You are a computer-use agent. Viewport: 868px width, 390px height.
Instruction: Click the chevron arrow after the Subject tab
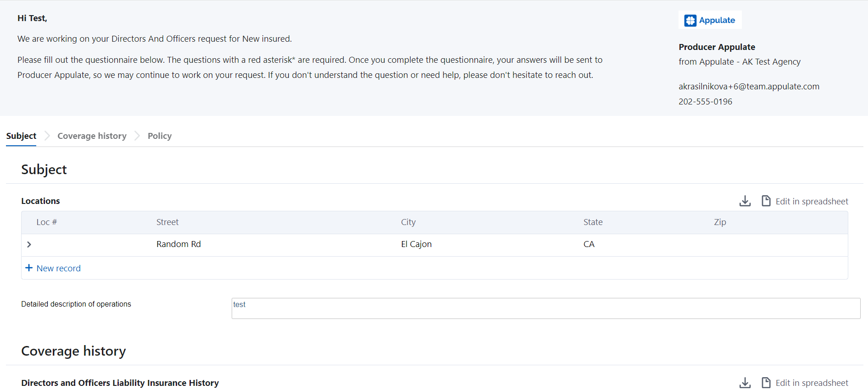[x=47, y=136]
